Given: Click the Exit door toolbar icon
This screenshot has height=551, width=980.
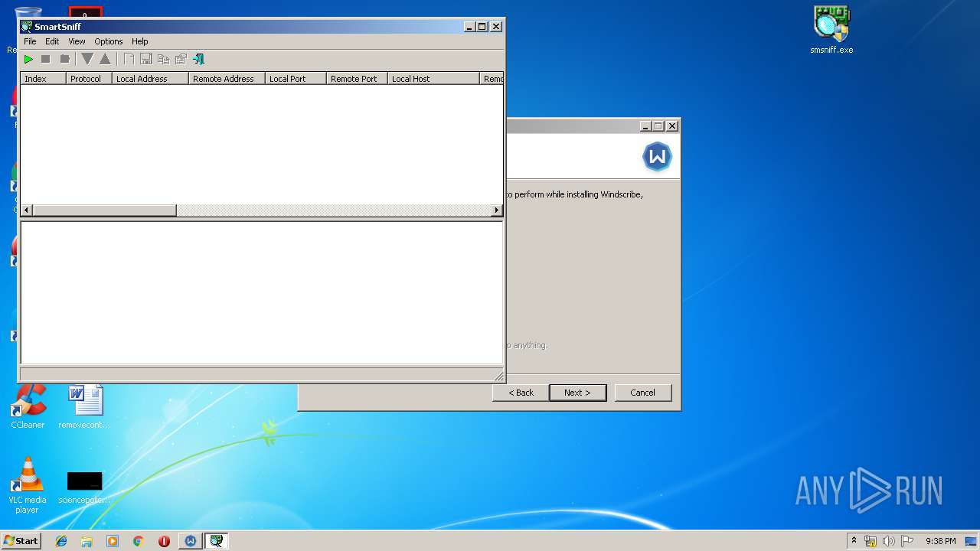Looking at the screenshot, I should point(198,59).
